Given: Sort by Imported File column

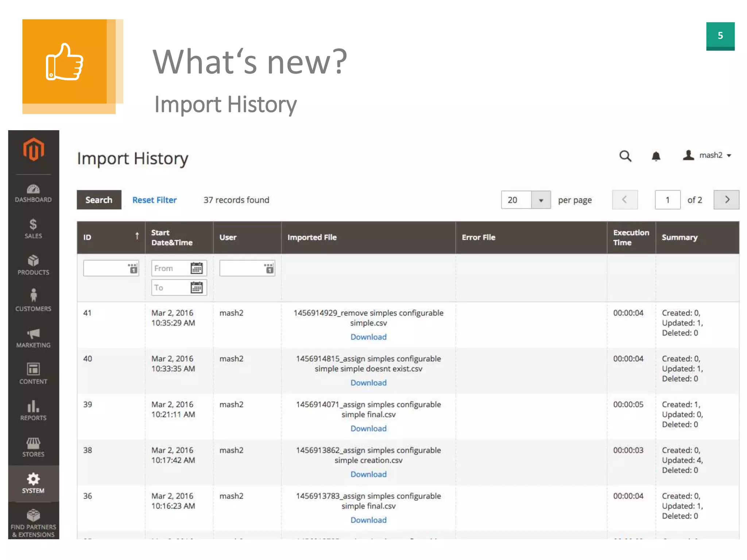Looking at the screenshot, I should [368, 237].
